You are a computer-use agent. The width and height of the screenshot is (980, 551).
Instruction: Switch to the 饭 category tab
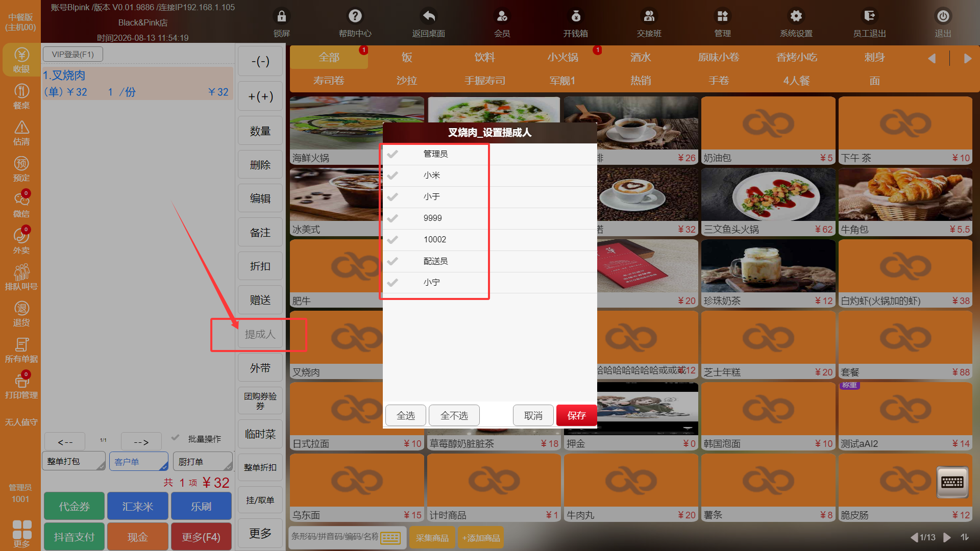pos(407,57)
